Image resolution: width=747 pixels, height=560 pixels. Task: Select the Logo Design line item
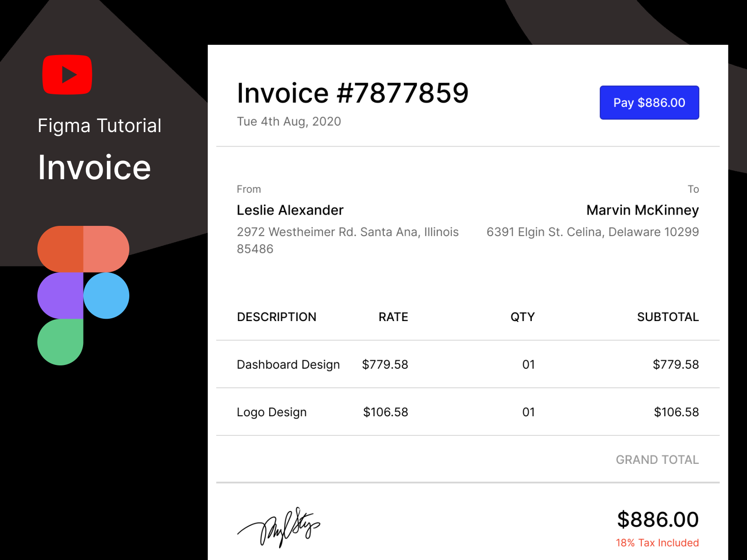(x=272, y=412)
